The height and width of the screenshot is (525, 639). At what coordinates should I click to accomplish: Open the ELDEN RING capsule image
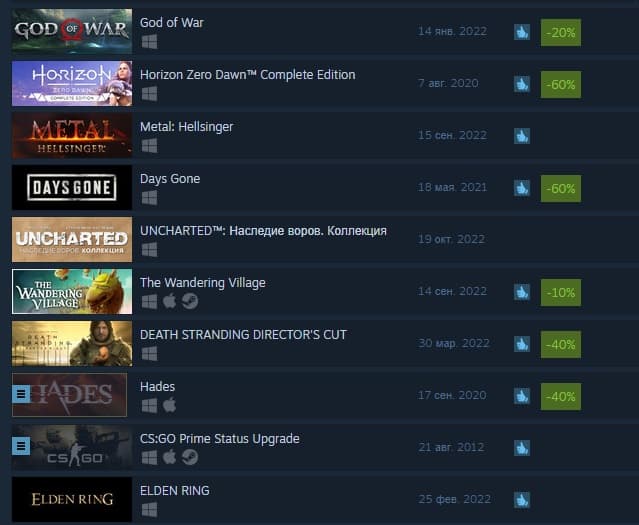[72, 499]
